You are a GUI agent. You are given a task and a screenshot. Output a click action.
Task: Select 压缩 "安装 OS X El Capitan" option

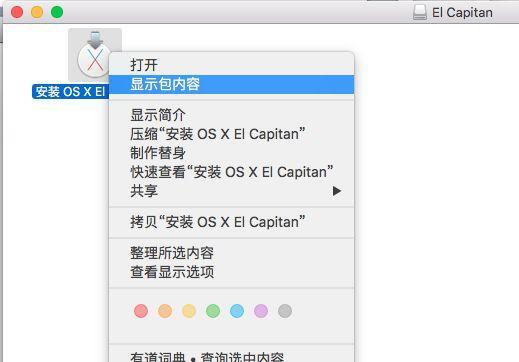point(231,134)
